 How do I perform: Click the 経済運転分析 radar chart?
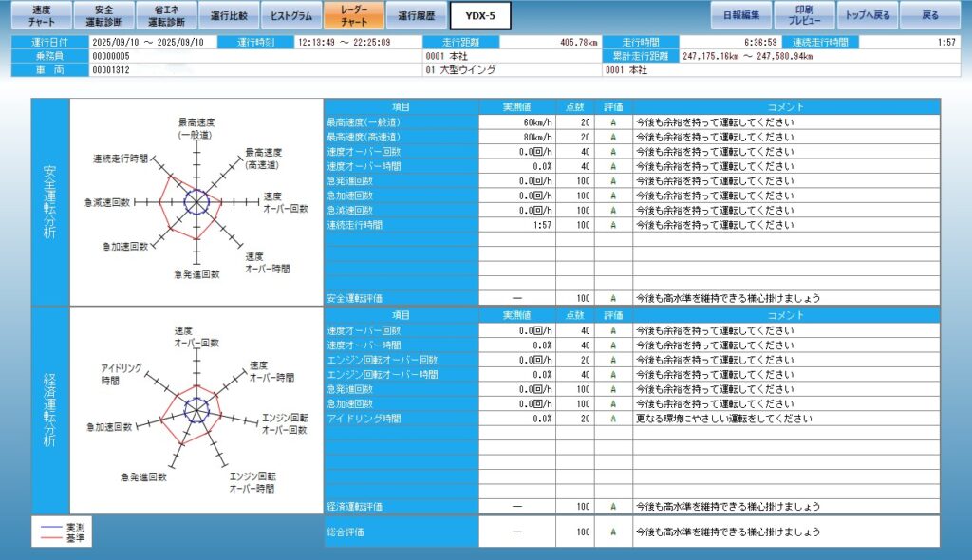click(196, 409)
